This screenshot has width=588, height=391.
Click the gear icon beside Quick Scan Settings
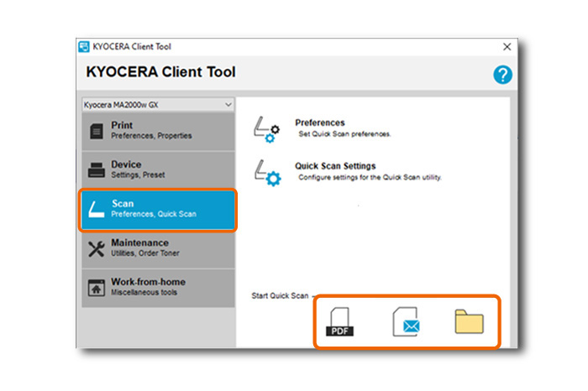click(x=267, y=172)
